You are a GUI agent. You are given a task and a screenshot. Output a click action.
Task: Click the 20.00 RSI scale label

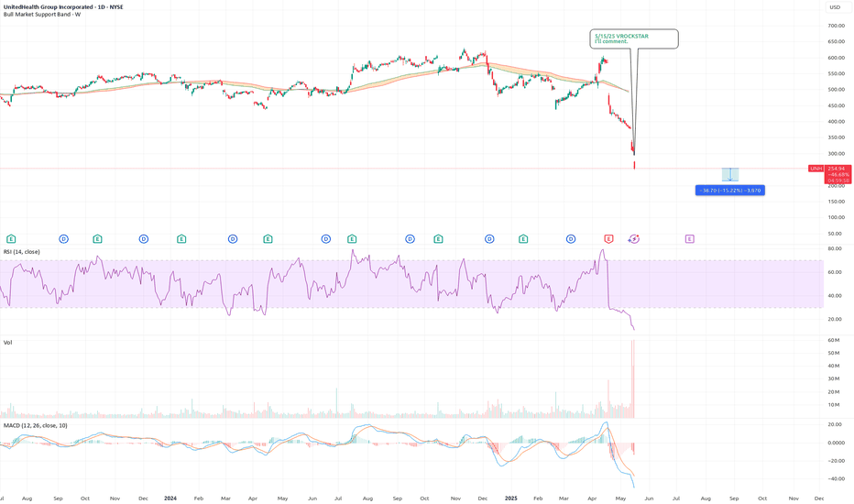click(x=835, y=319)
